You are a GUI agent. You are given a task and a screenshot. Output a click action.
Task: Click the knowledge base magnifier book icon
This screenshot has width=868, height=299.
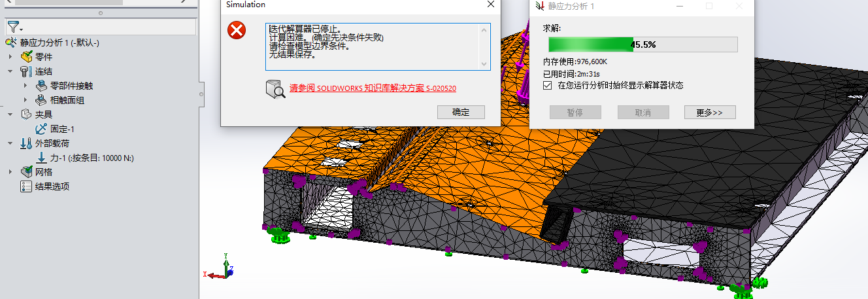(275, 89)
